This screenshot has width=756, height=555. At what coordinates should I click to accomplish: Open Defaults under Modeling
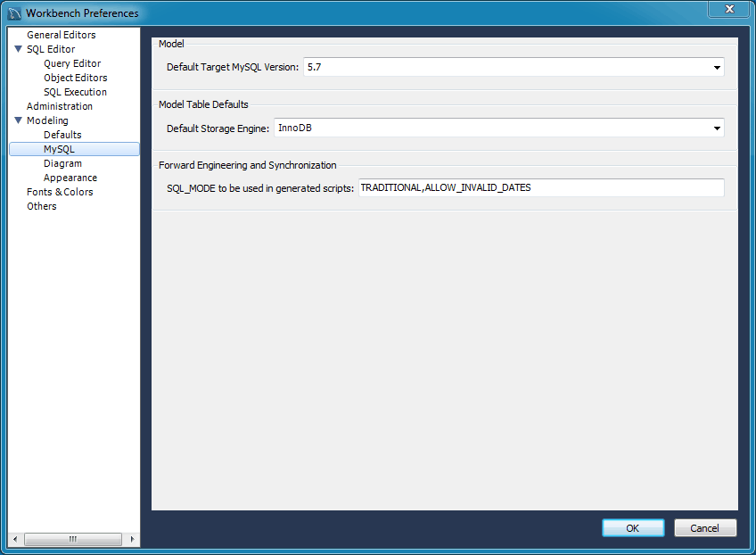point(62,135)
